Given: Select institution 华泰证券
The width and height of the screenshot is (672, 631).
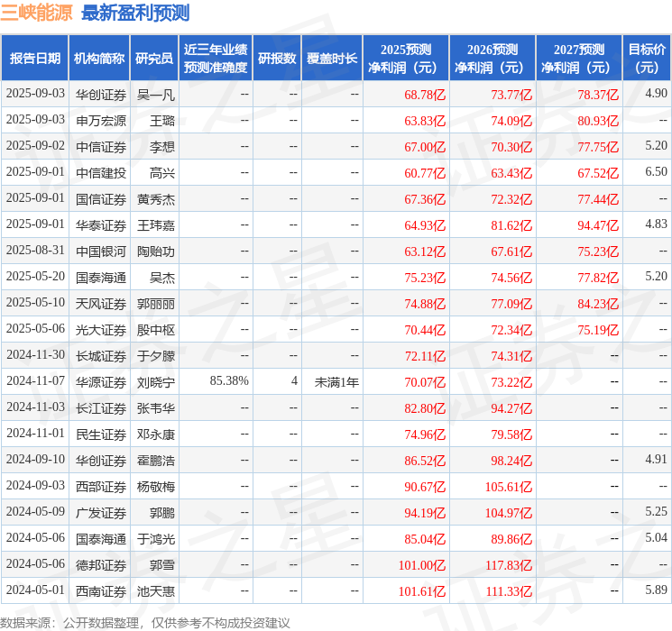Looking at the screenshot, I should click(x=101, y=225).
